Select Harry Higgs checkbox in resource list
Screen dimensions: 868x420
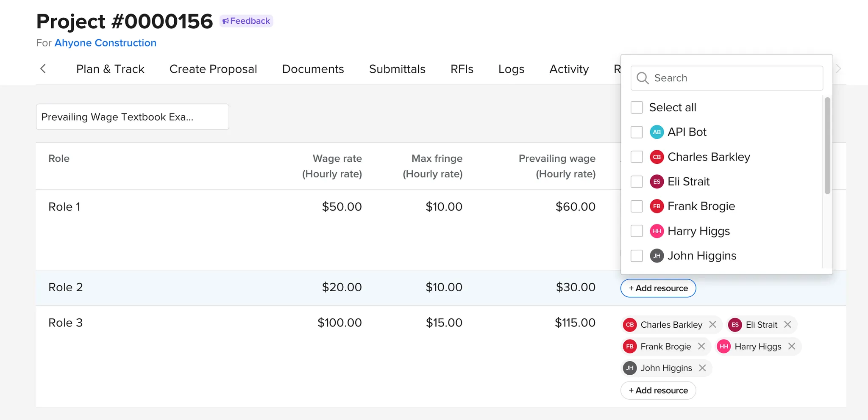(637, 231)
